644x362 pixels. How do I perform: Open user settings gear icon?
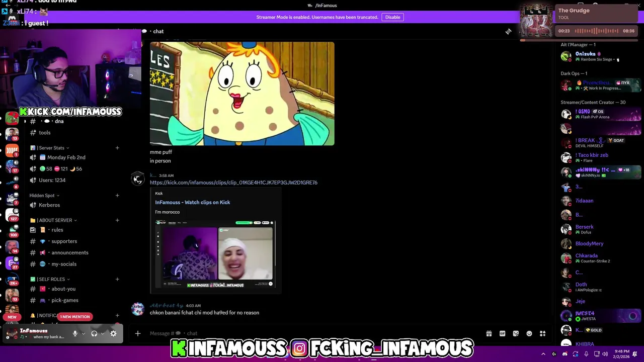pos(113,333)
